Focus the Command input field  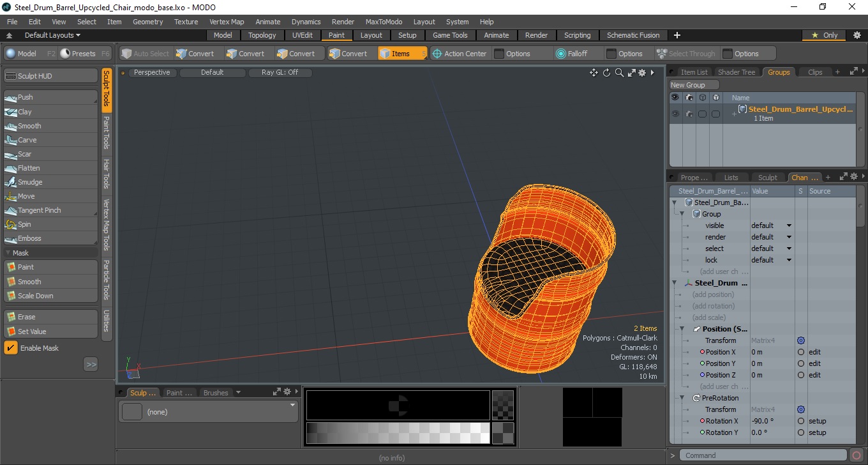(x=763, y=455)
